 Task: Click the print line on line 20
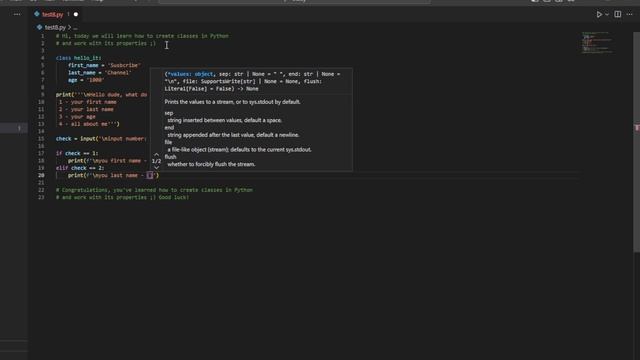point(113,176)
